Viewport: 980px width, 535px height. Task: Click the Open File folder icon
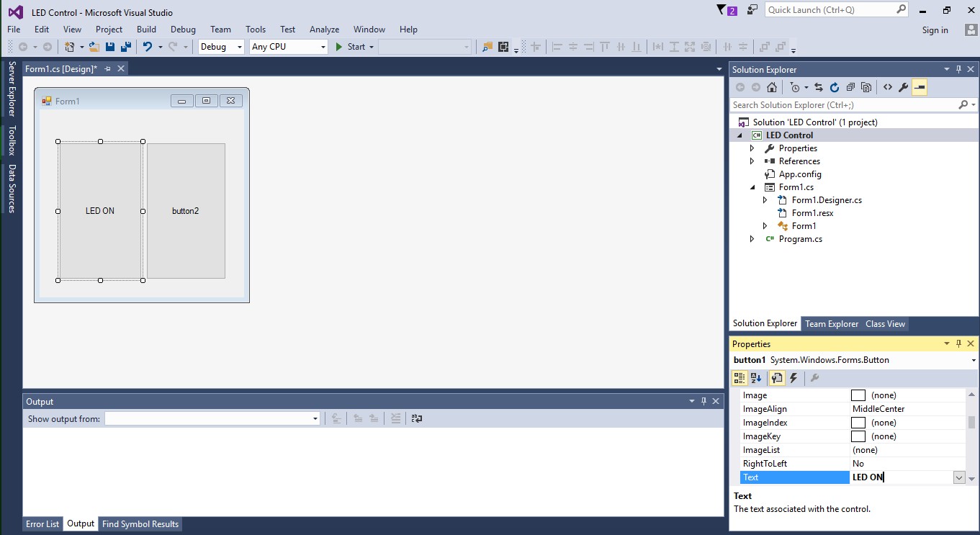[x=94, y=47]
